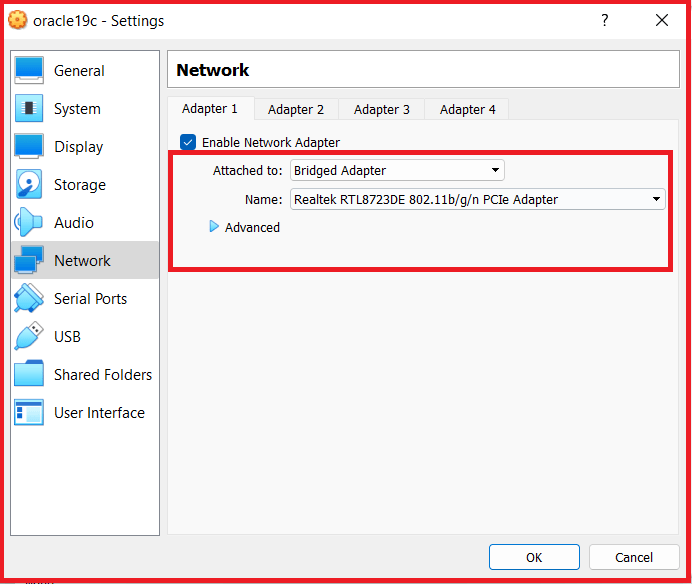Expand the Advanced section triangle
Screen dimensions: 692x584
(x=214, y=227)
